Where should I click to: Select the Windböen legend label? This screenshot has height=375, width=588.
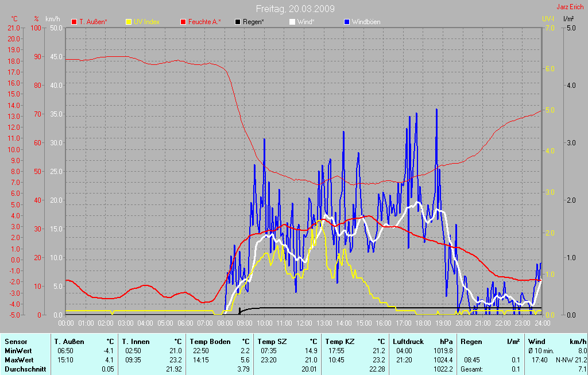point(366,22)
